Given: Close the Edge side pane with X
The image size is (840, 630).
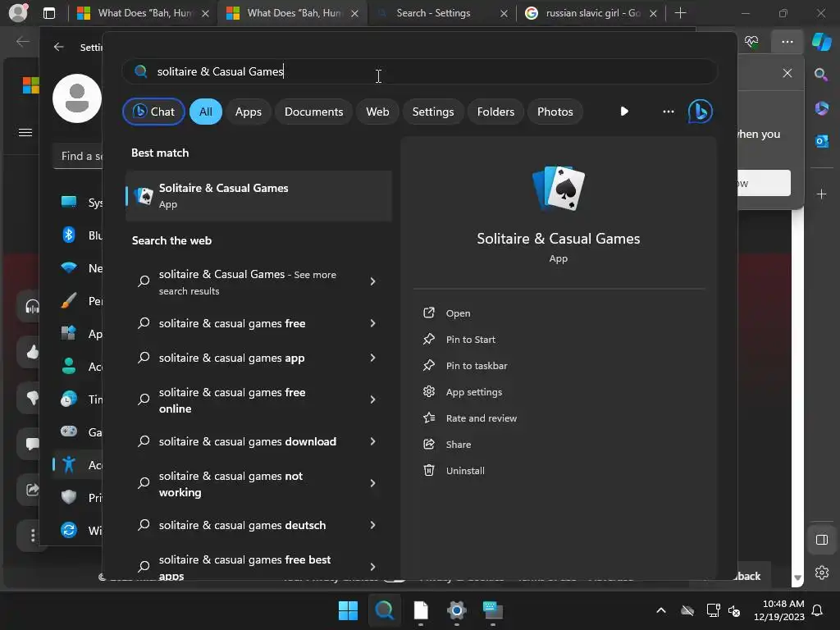Looking at the screenshot, I should (787, 73).
